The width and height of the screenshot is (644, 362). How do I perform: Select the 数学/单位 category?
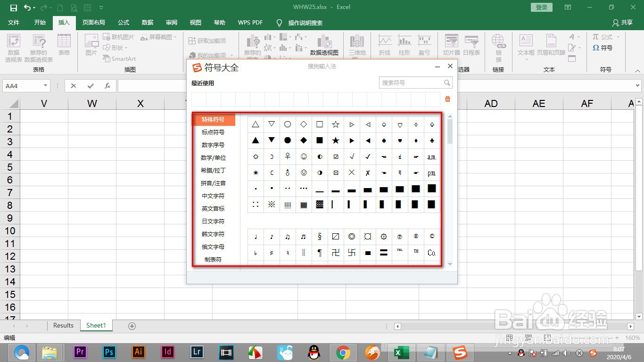point(214,157)
